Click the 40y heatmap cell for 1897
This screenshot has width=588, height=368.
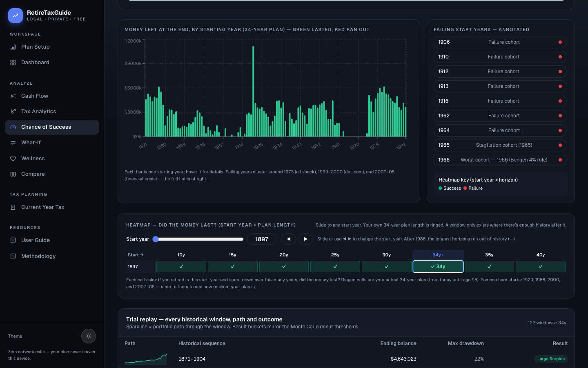coord(541,267)
